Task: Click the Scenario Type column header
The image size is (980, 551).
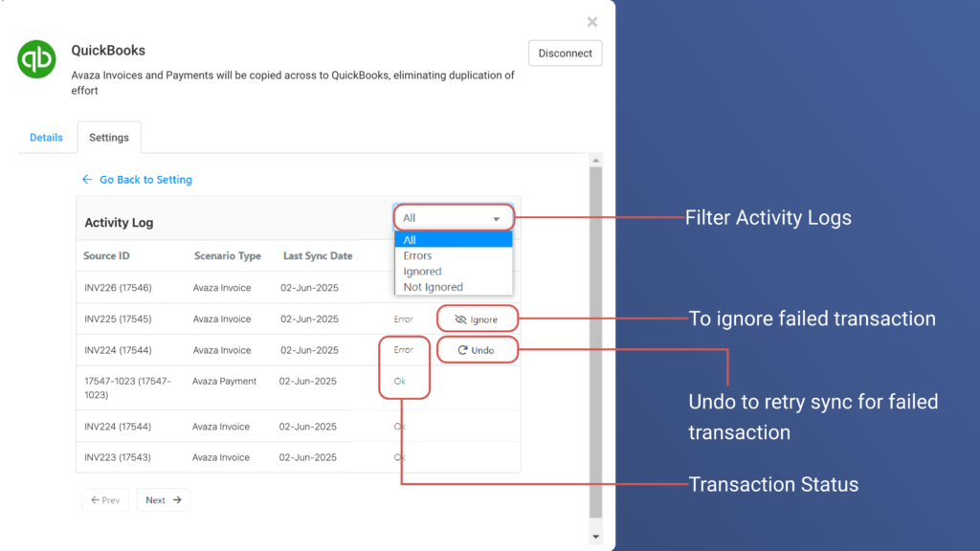Action: pyautogui.click(x=228, y=256)
